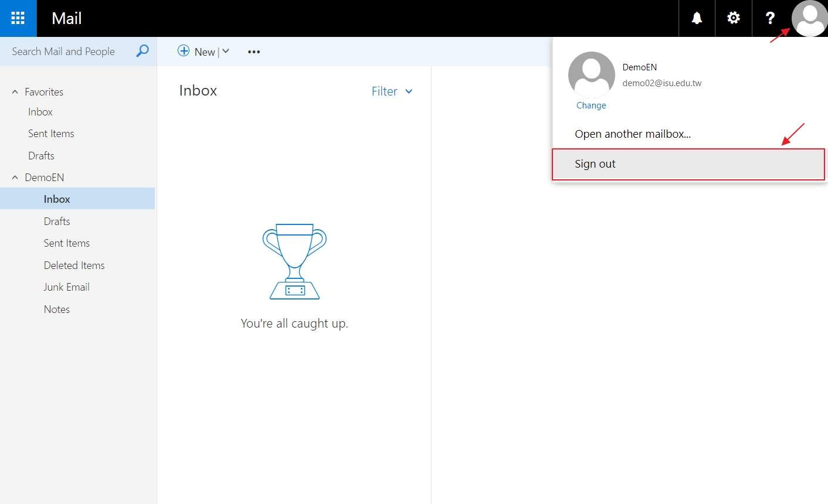Screen dimensions: 828x504
Task: Click the plus icon beside New
Action: pos(184,51)
